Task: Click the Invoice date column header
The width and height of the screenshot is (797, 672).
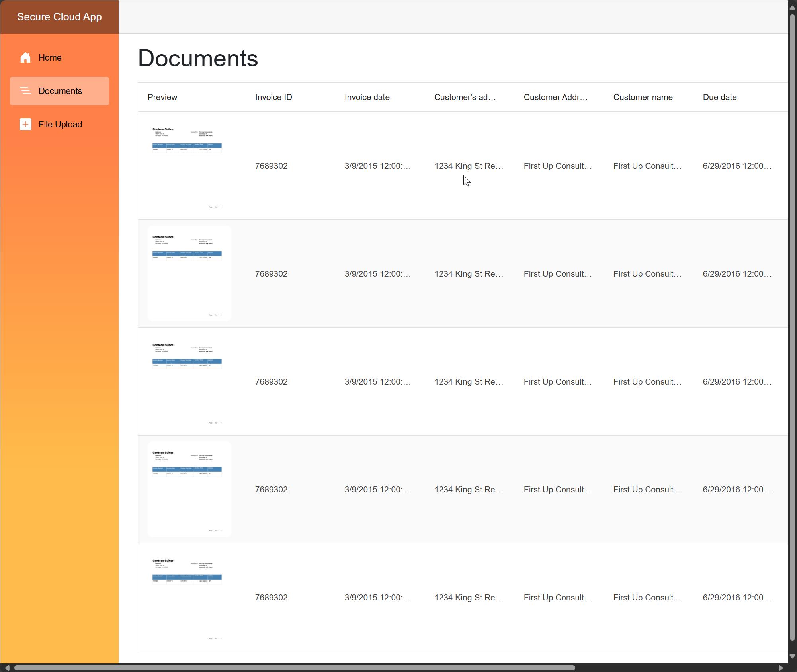Action: pyautogui.click(x=367, y=97)
